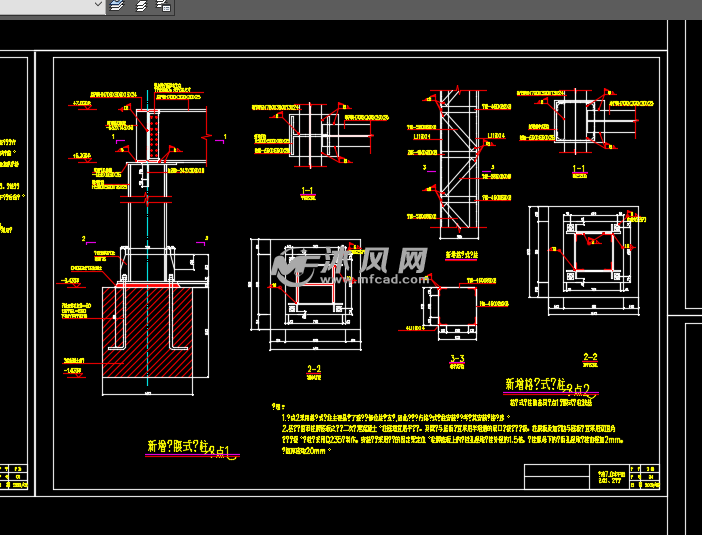This screenshot has width=702, height=535.
Task: Open the layer states manager icon
Action: (164, 6)
